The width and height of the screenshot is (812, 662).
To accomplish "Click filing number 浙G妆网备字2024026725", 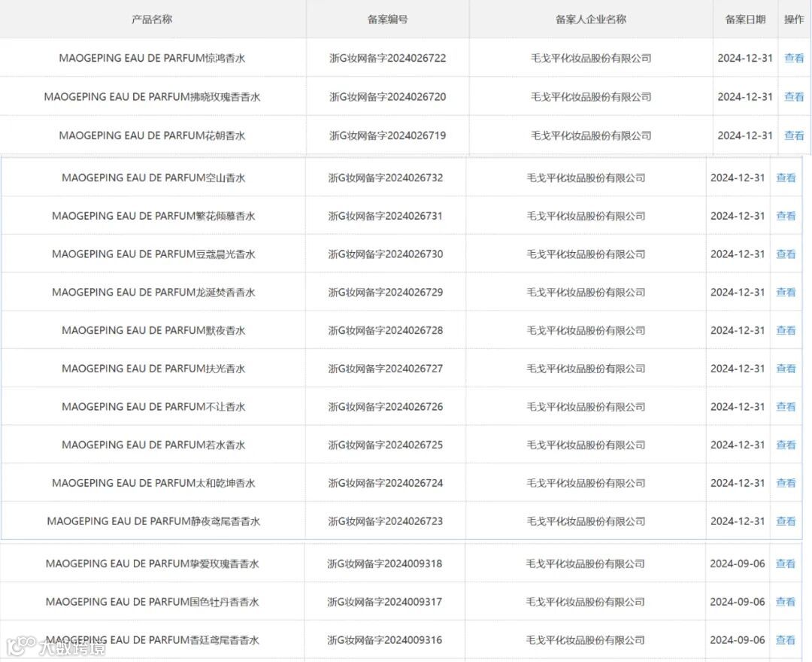I will (x=385, y=445).
